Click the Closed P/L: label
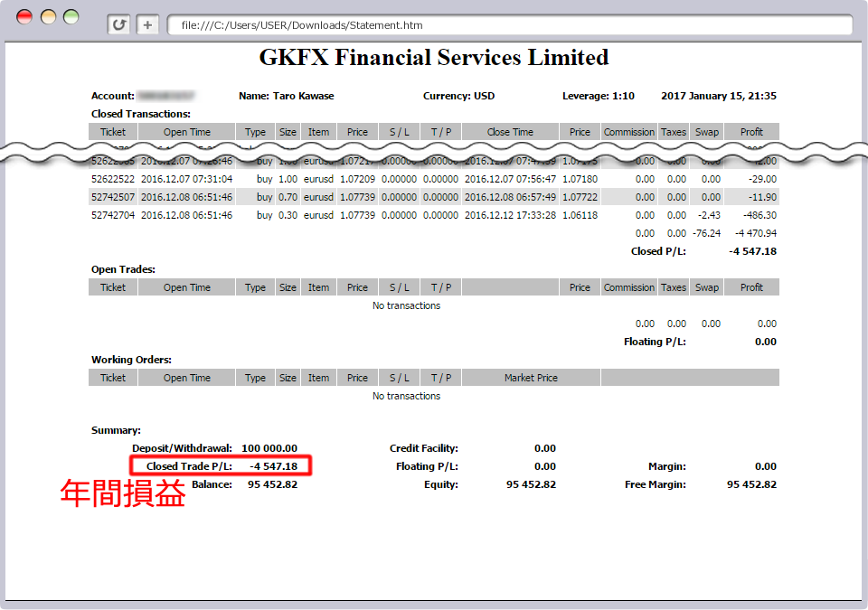Image resolution: width=868 pixels, height=610 pixels. click(658, 251)
